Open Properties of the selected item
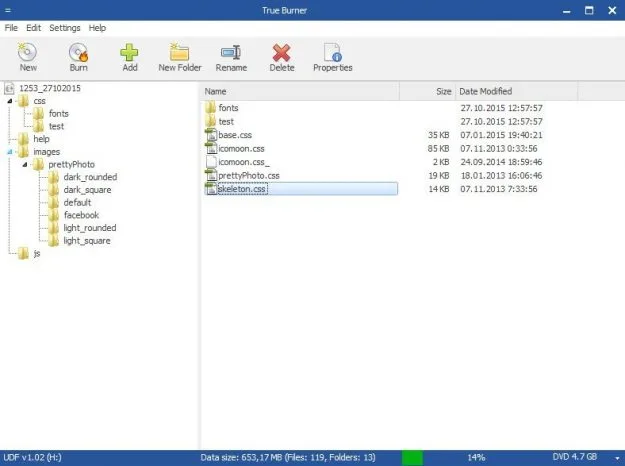625x466 pixels. pos(333,57)
